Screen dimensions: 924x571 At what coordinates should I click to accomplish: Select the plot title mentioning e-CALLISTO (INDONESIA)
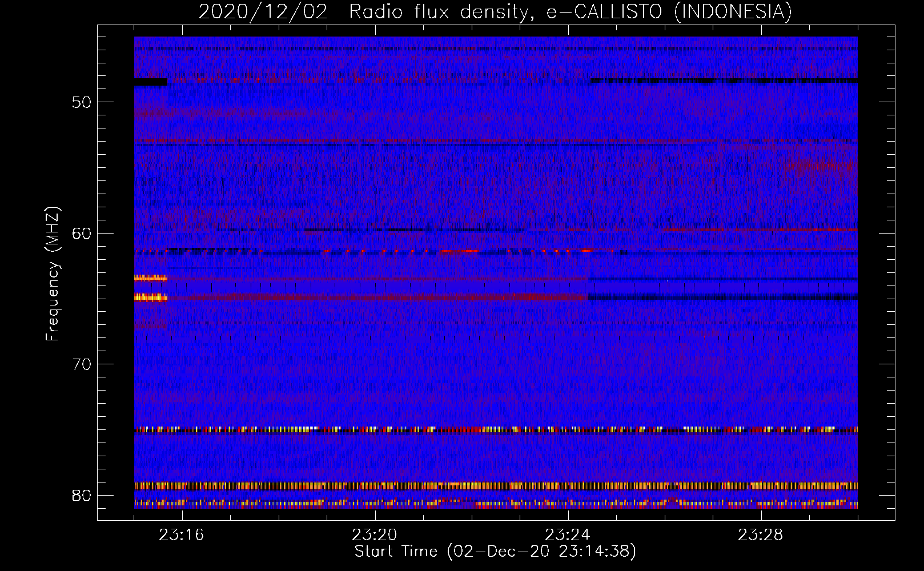click(x=495, y=11)
